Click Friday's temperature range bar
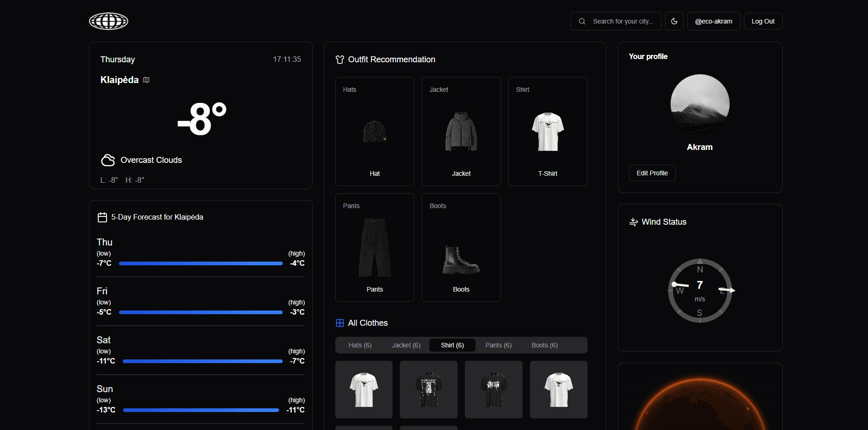 click(201, 312)
